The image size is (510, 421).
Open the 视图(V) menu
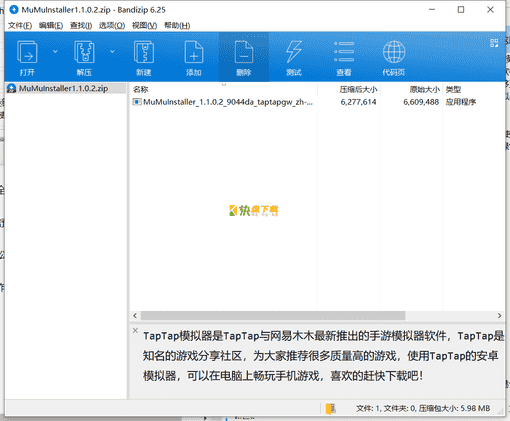144,26
